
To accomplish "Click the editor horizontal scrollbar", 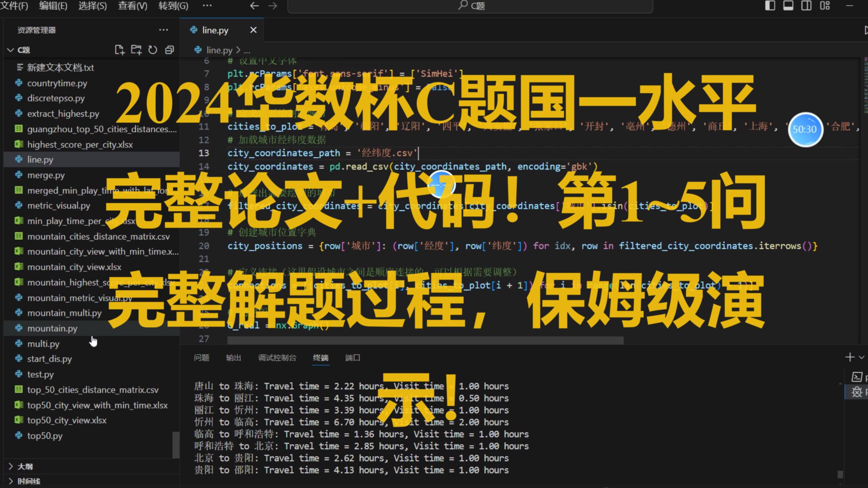I will click(425, 340).
